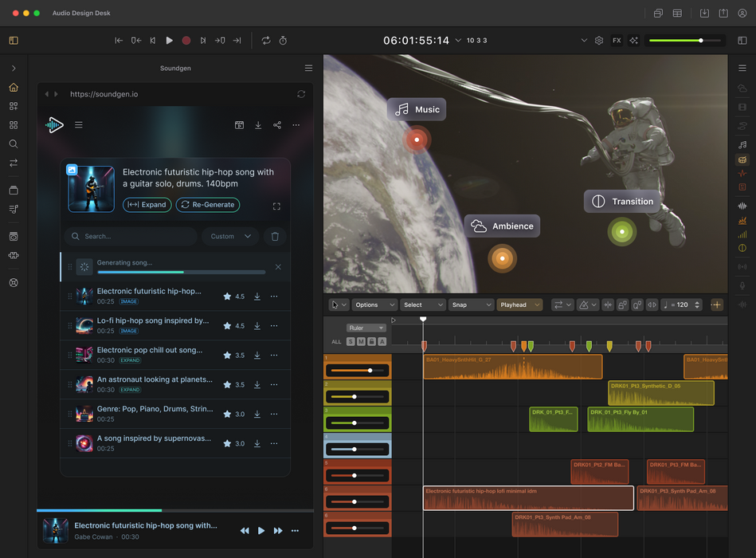Click the AI sparkle icon beside FX
The width and height of the screenshot is (756, 558).
[x=634, y=40]
